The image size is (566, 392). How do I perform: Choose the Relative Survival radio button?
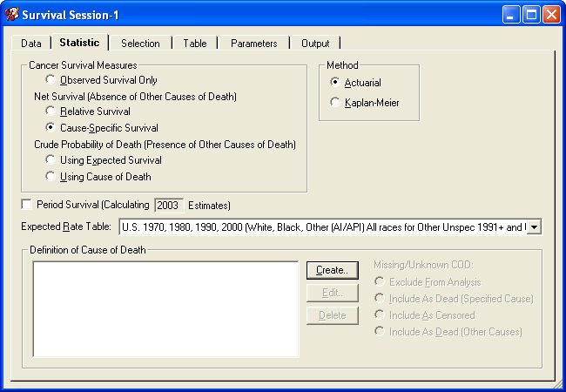pos(51,112)
